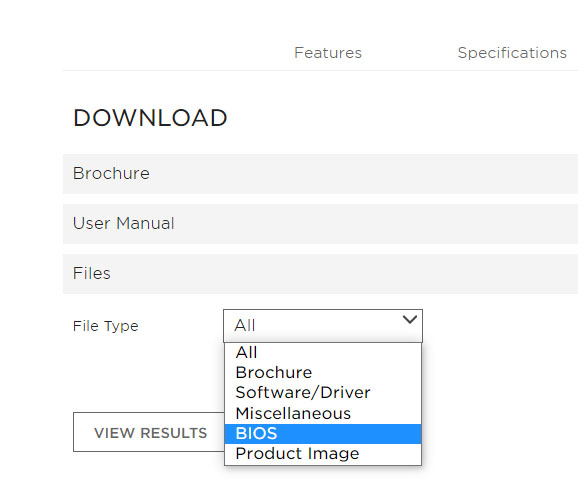This screenshot has height=502, width=578.
Task: Select 'All' in the open dropdown list
Action: (323, 352)
